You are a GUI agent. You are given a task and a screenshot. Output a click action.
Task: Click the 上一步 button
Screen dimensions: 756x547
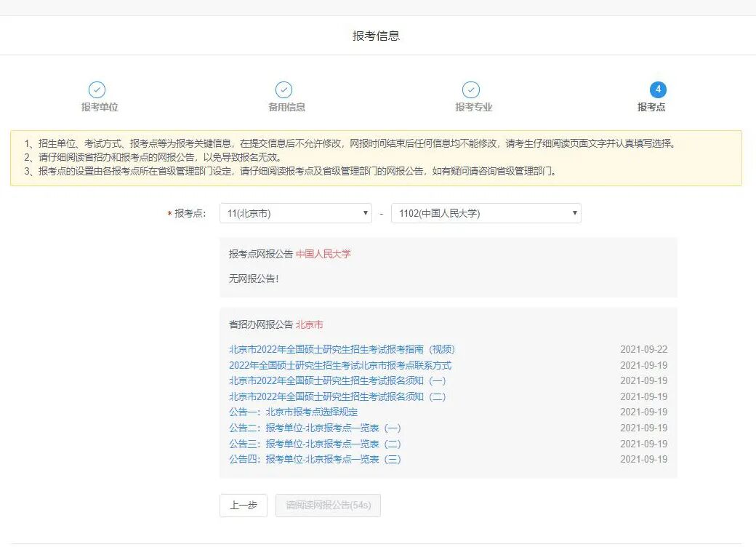243,506
